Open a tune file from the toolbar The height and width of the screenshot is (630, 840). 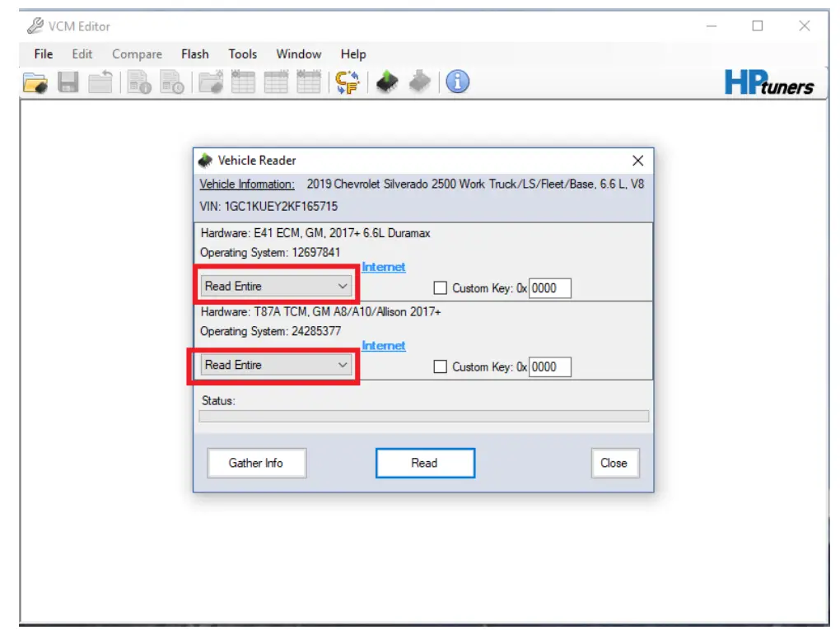(x=35, y=82)
